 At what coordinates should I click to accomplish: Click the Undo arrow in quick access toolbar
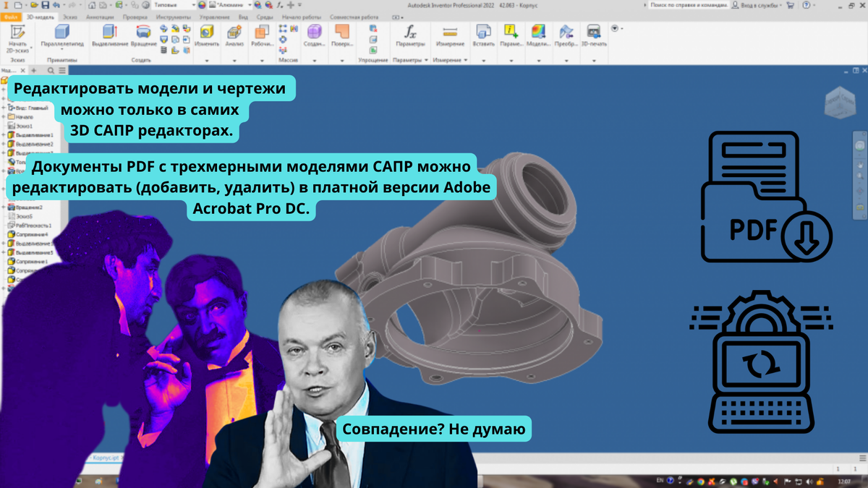[56, 5]
